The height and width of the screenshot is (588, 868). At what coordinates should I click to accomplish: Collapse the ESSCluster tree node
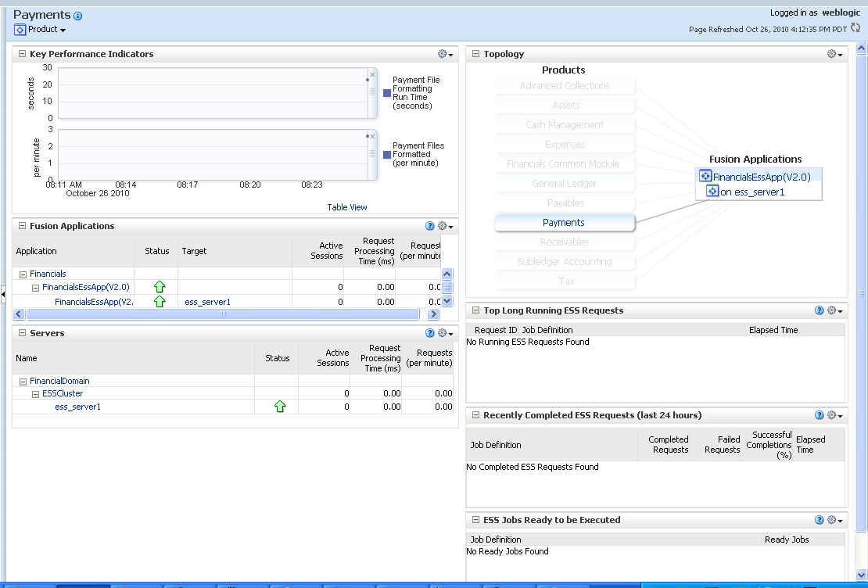click(x=35, y=394)
